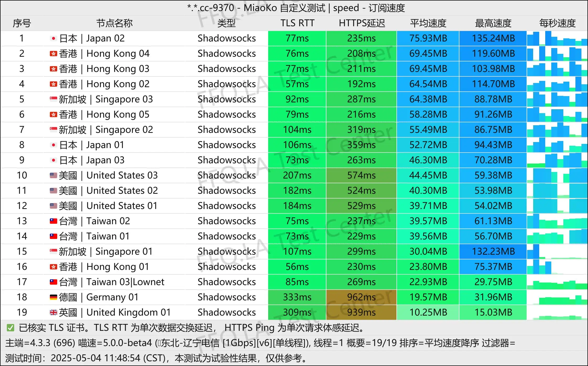The image size is (588, 366).
Task: Click the 962ms HTTPS delay cell
Action: click(x=361, y=297)
